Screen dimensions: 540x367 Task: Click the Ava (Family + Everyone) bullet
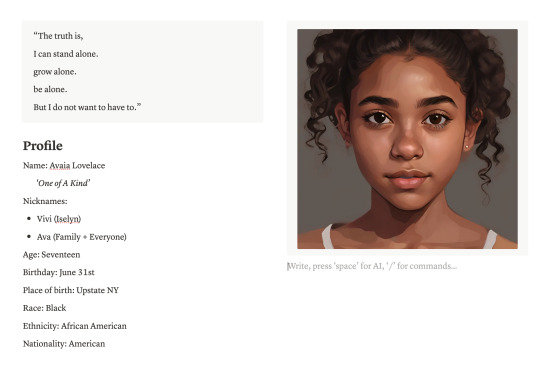tap(82, 237)
